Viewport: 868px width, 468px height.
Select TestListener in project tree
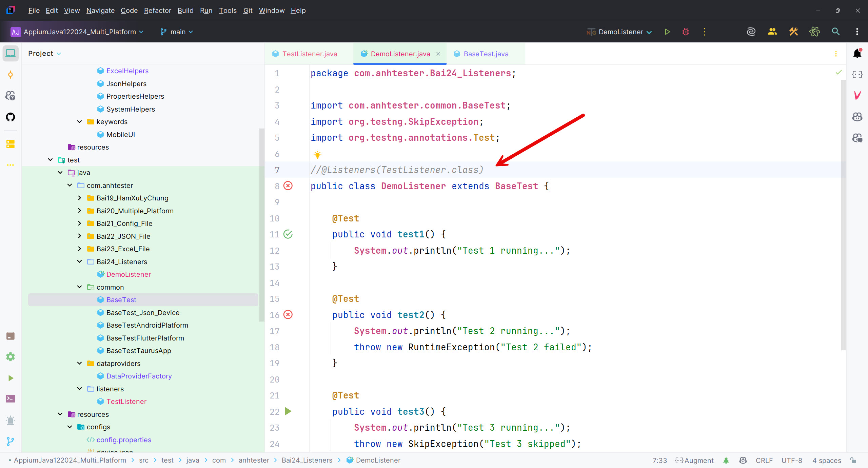(x=126, y=402)
